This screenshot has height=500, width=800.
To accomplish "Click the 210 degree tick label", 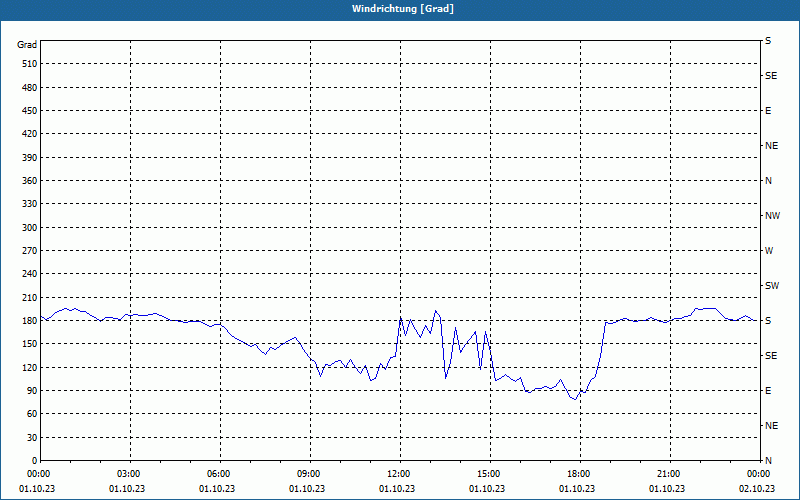I will (x=30, y=297).
